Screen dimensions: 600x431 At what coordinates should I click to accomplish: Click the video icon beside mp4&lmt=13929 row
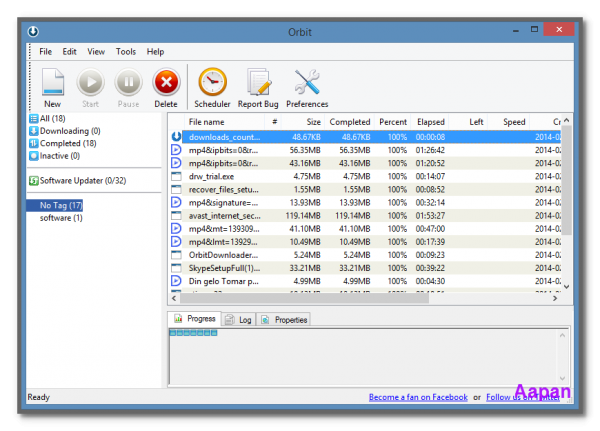[x=176, y=242]
